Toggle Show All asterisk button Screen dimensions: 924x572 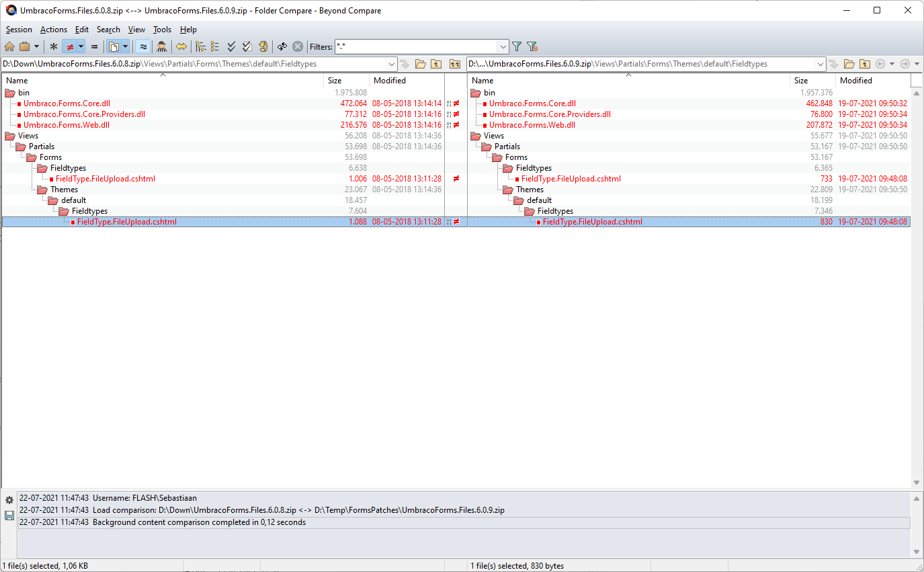54,46
